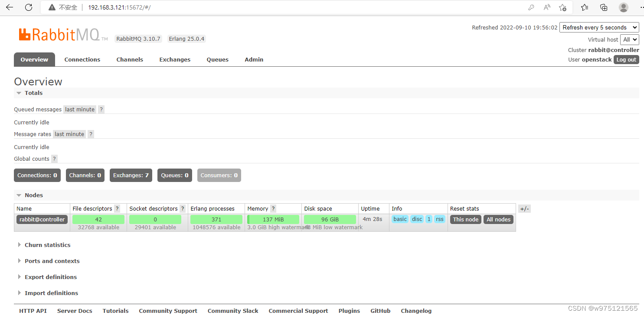Open the Virtual host dropdown
This screenshot has width=644, height=315.
630,39
